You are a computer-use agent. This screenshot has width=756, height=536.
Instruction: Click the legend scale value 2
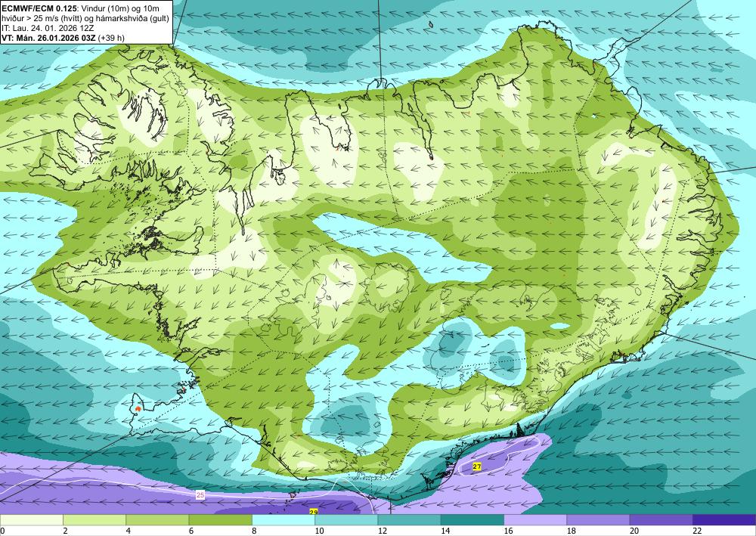pos(65,531)
